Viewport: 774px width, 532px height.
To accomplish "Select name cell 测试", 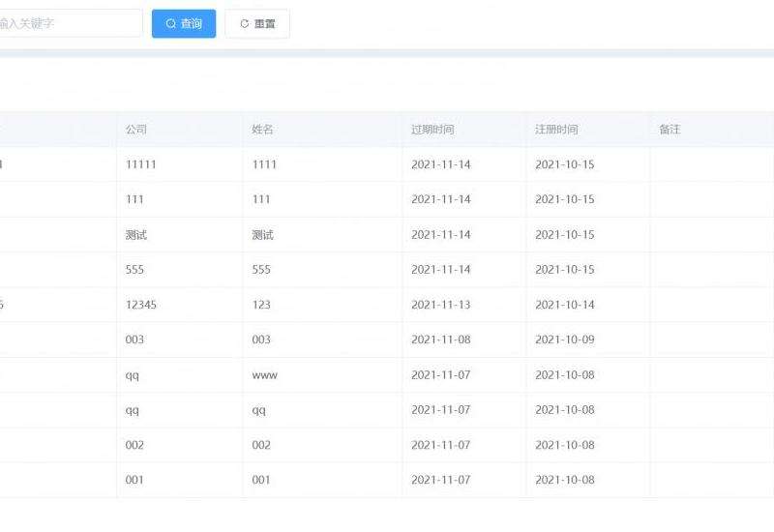I will click(x=262, y=235).
